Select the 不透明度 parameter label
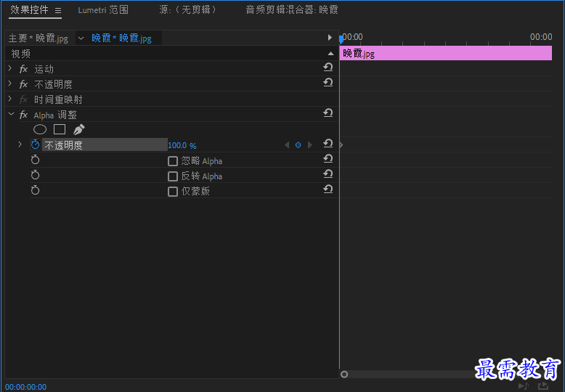 (x=63, y=145)
